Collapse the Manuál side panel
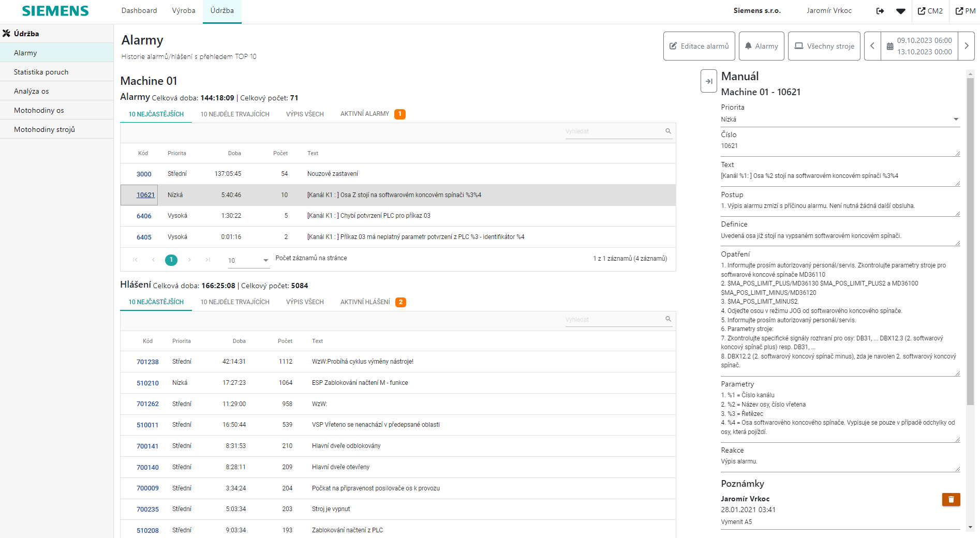This screenshot has height=538, width=980. (x=708, y=81)
